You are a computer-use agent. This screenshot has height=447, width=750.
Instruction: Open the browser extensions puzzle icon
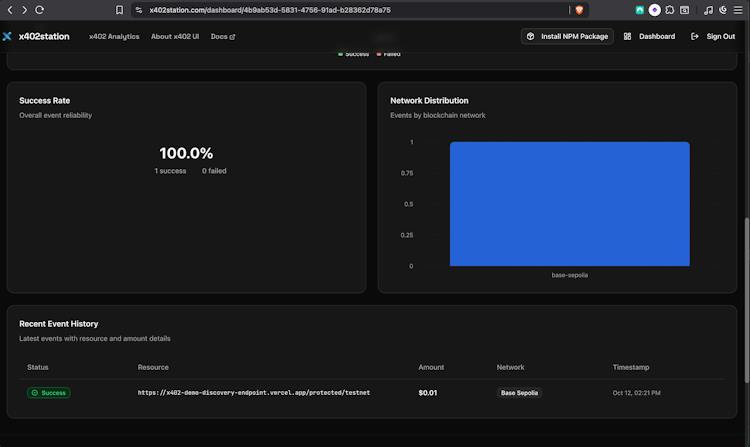(670, 10)
